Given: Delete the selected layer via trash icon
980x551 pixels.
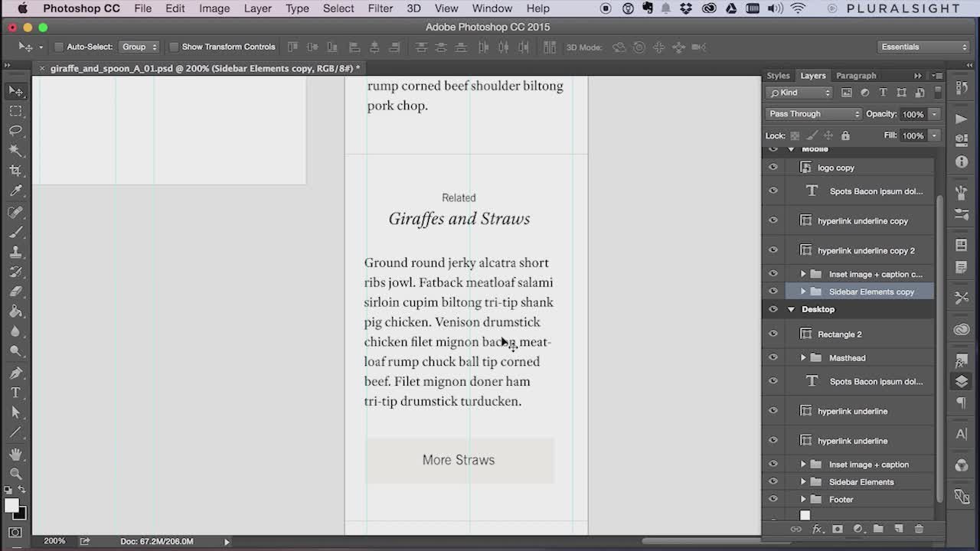Looking at the screenshot, I should click(x=919, y=529).
